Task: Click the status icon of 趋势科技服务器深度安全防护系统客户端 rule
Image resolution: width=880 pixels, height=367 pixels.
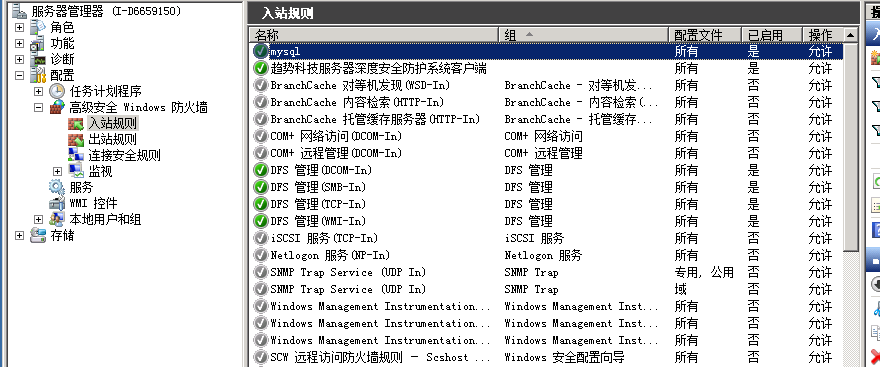Action: pos(260,68)
